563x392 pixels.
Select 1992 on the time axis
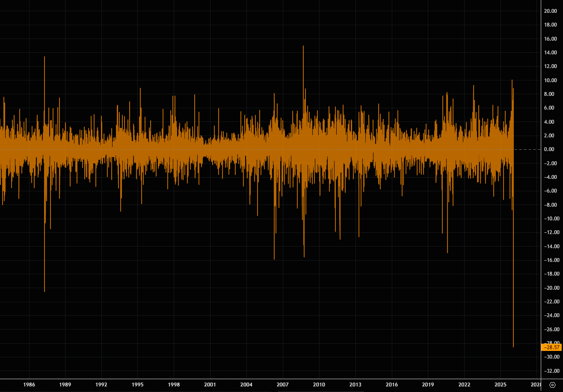click(x=101, y=385)
